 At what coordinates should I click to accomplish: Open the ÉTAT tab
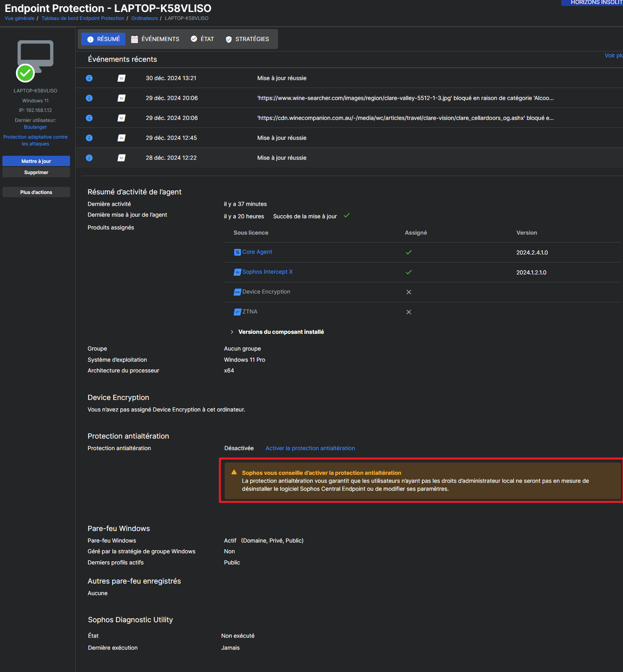click(202, 39)
